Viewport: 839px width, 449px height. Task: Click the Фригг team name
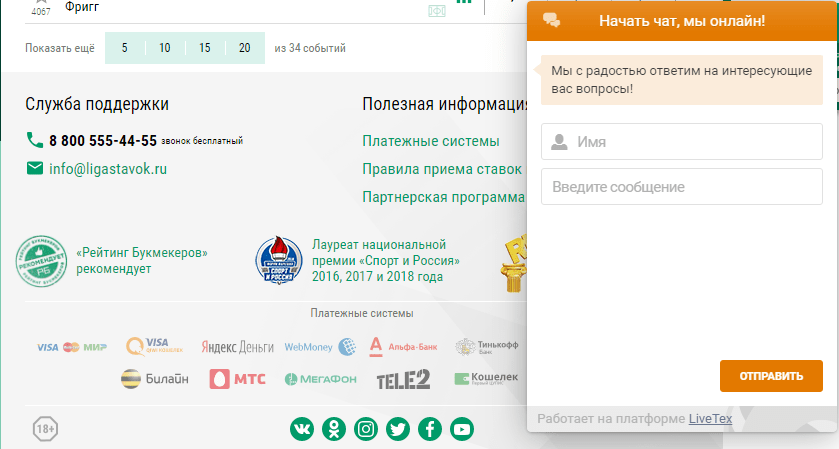pos(82,7)
